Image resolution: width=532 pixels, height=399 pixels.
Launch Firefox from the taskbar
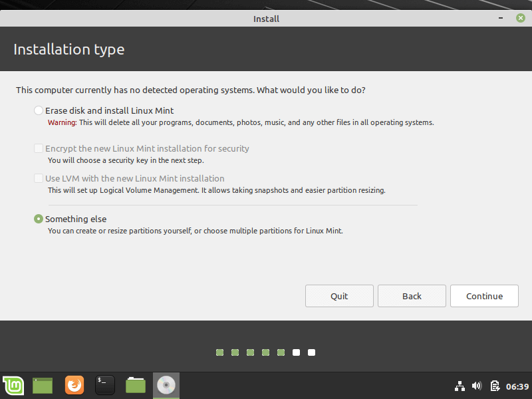coord(74,386)
